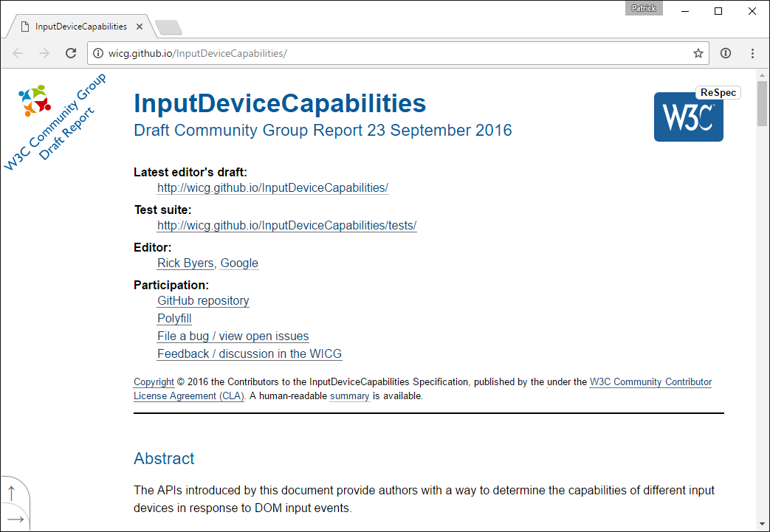
Task: View site information icon in address bar
Action: click(98, 53)
